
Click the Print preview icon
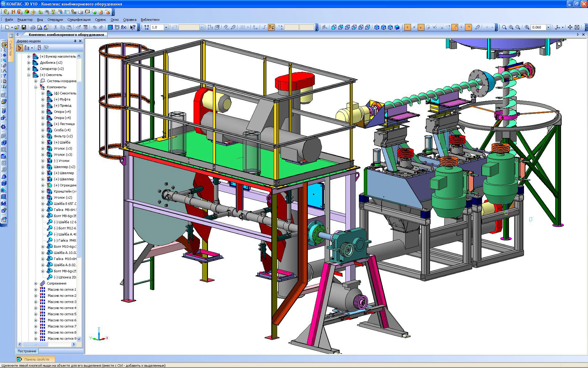click(x=40, y=27)
